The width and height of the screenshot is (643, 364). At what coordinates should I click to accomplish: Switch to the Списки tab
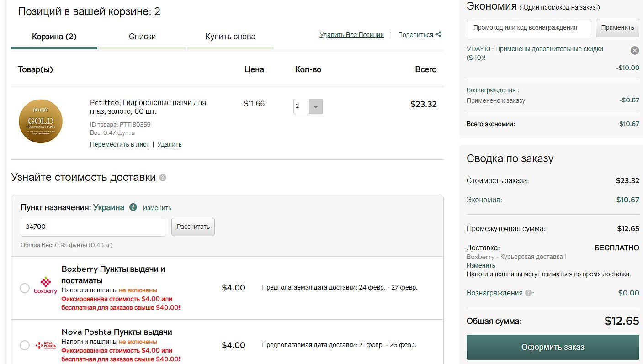tap(142, 37)
